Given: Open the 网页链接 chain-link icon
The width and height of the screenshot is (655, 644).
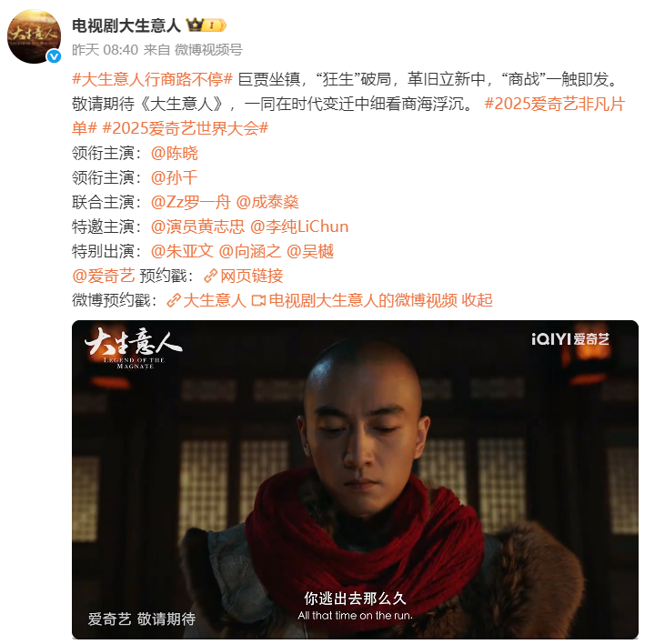Looking at the screenshot, I should [211, 276].
